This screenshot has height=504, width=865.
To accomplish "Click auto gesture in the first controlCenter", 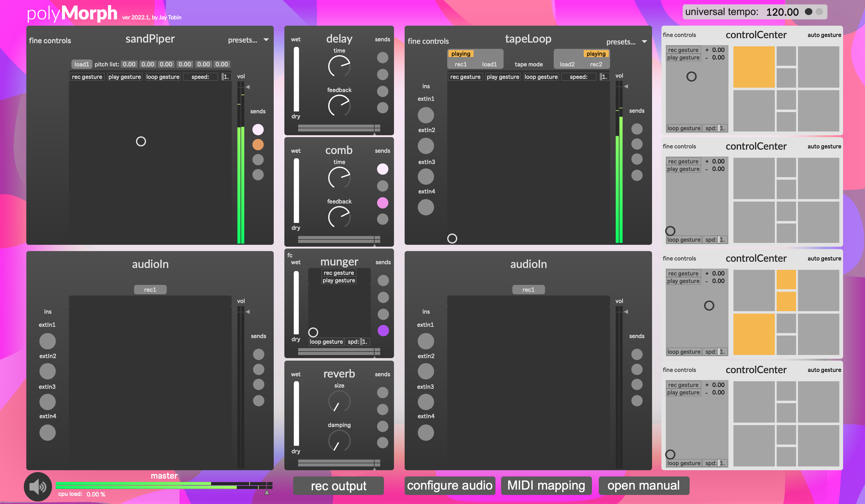I will 824,35.
